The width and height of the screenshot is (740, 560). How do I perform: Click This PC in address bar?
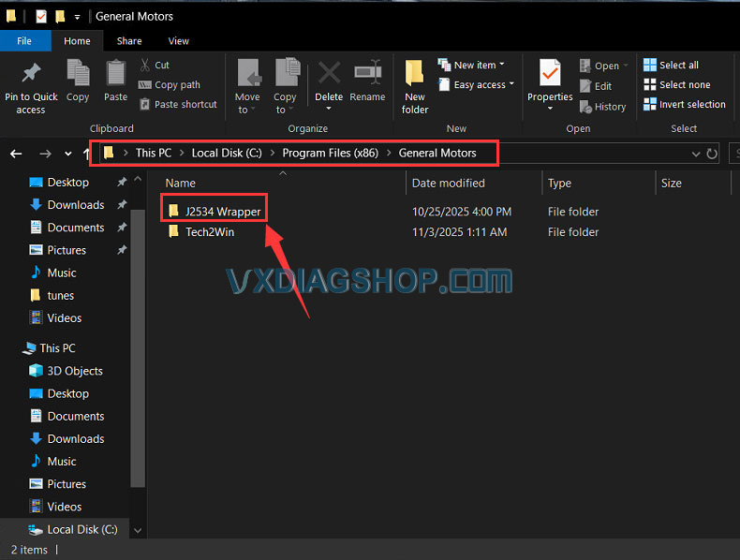pyautogui.click(x=154, y=153)
